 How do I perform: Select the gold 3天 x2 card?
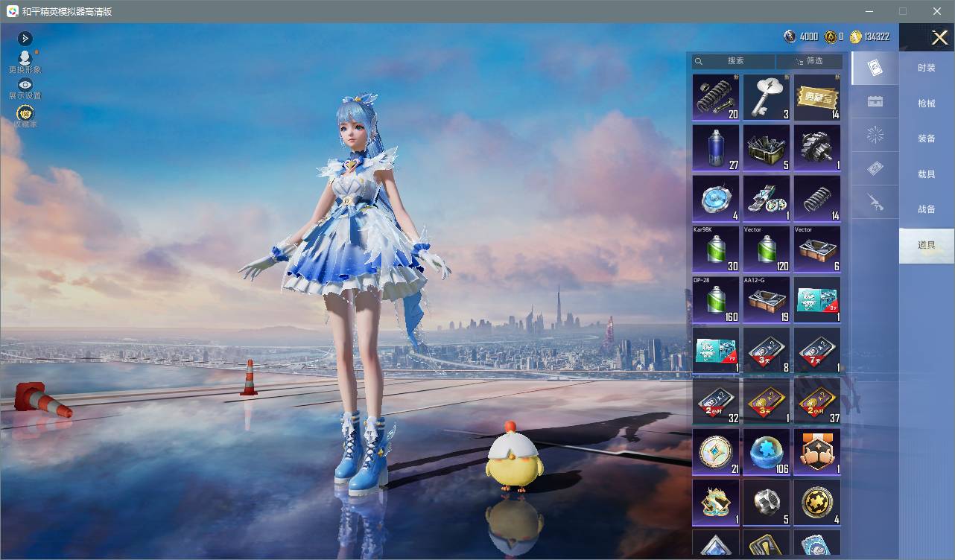(x=767, y=401)
